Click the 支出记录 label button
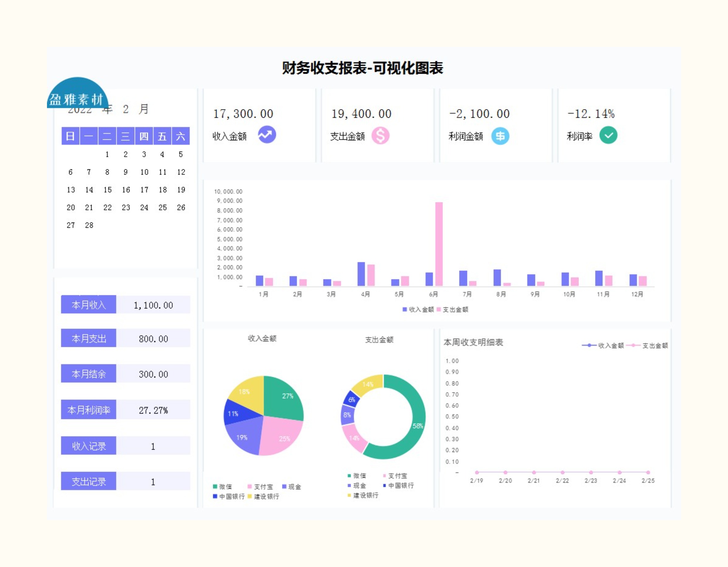This screenshot has height=567, width=728. click(89, 481)
